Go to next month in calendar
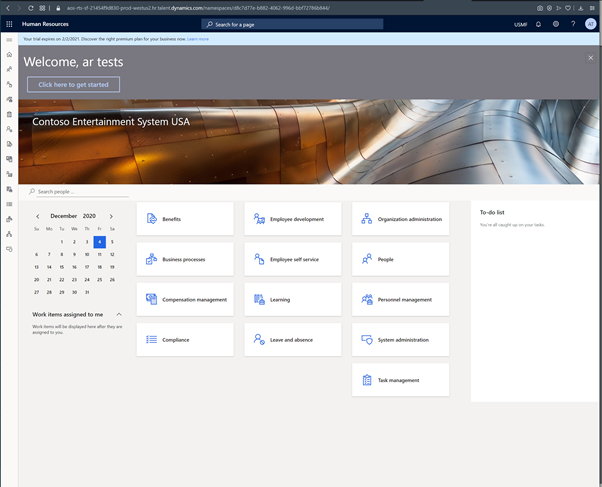Screen dimensions: 602x487 (x=111, y=216)
